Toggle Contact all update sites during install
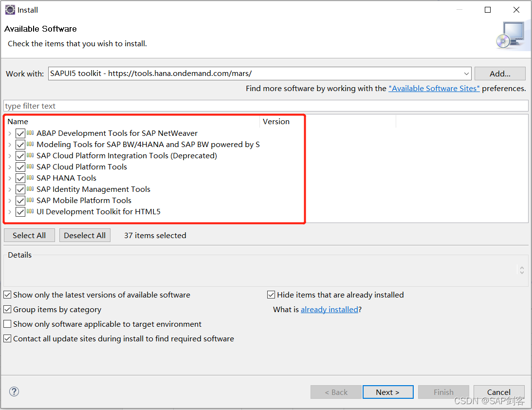532x410 pixels. [x=7, y=338]
